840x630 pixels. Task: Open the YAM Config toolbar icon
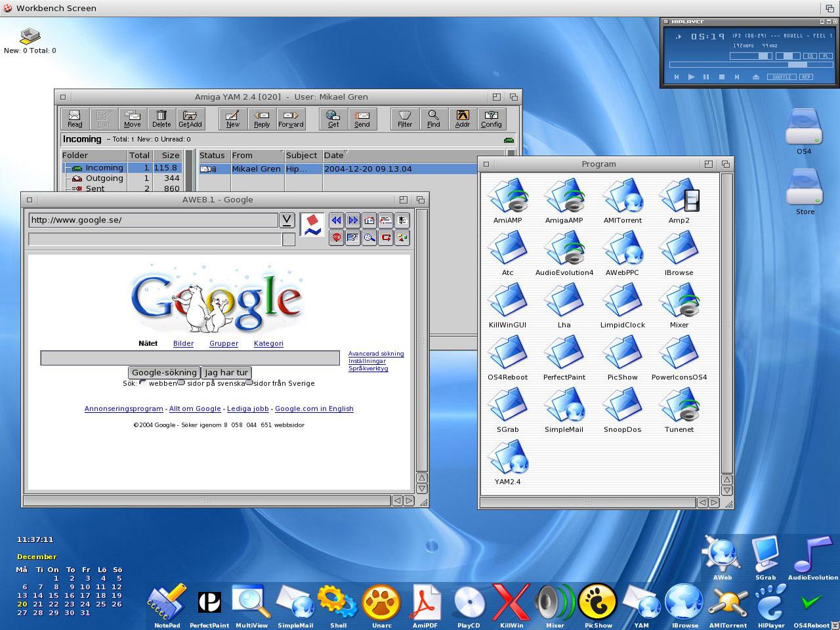pyautogui.click(x=491, y=119)
